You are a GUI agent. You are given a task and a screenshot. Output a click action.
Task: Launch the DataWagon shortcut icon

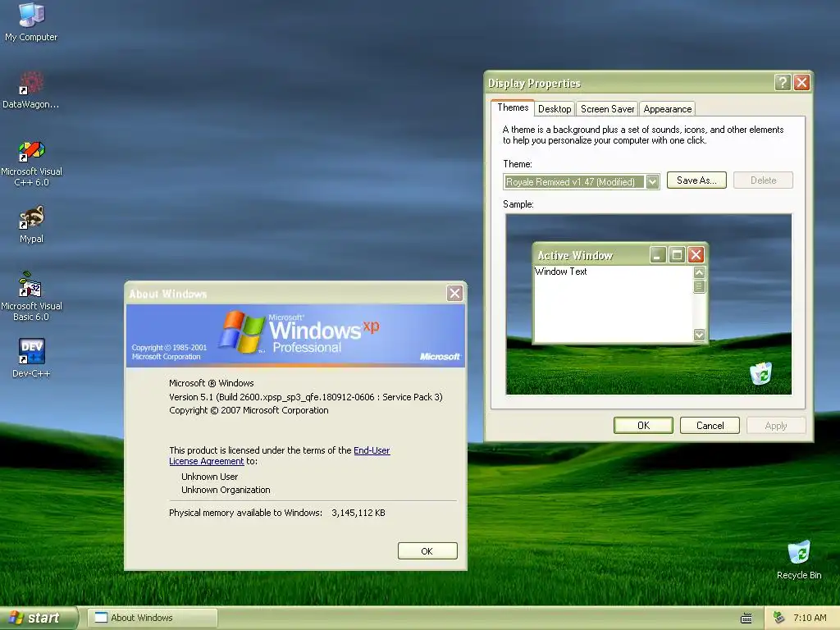click(31, 89)
